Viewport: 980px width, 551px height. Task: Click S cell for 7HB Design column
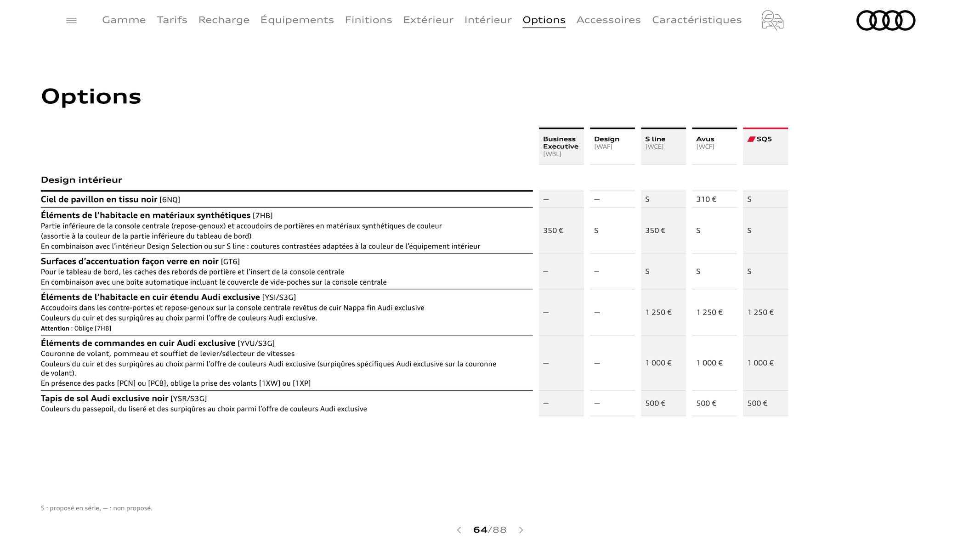tap(612, 231)
